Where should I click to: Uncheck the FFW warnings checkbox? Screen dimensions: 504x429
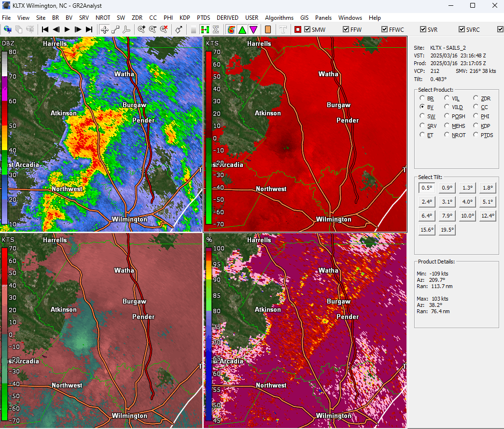click(346, 29)
